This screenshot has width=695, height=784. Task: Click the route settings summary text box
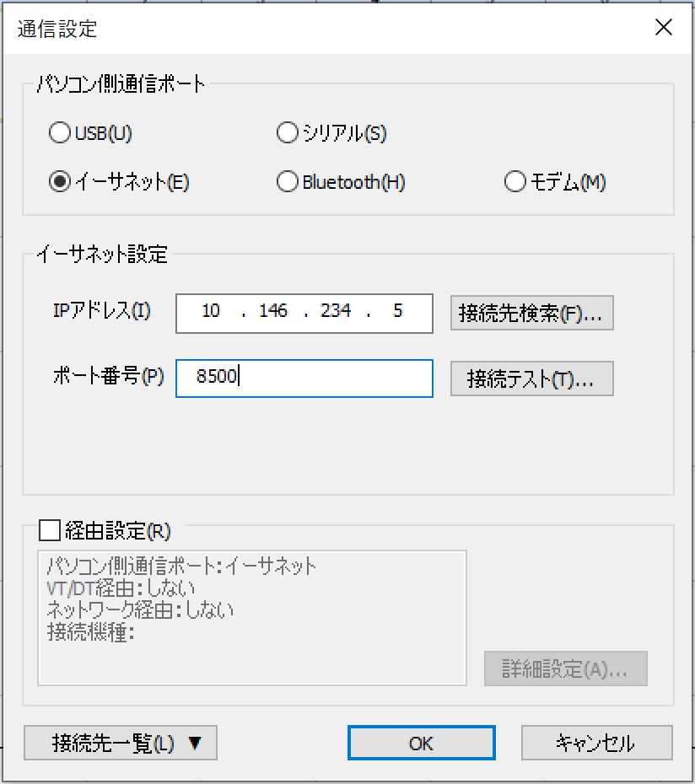252,618
